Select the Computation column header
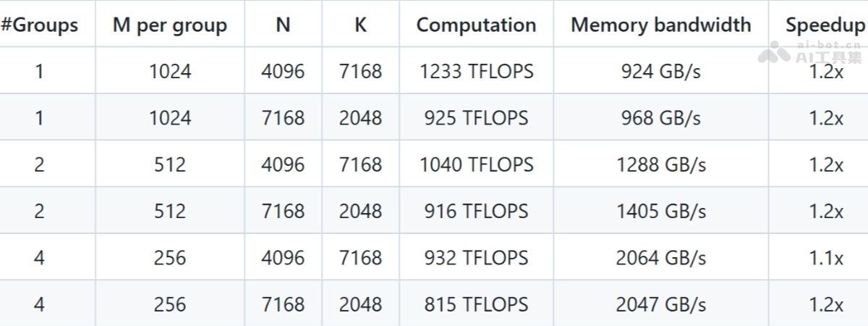Image resolution: width=868 pixels, height=326 pixels. pyautogui.click(x=476, y=25)
